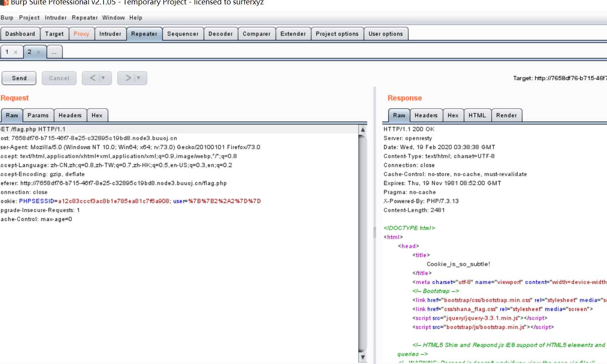Click request scrollbar down arrow
Screen dimensions: 607x364
(363, 357)
